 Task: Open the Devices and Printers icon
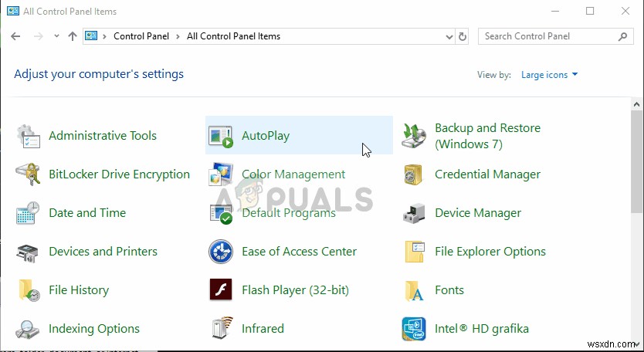[x=29, y=252]
